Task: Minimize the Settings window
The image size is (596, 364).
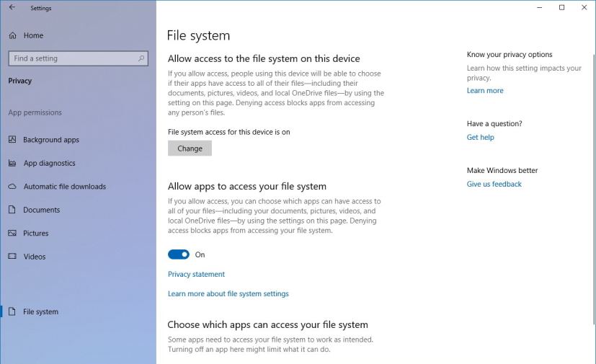Action: click(539, 7)
